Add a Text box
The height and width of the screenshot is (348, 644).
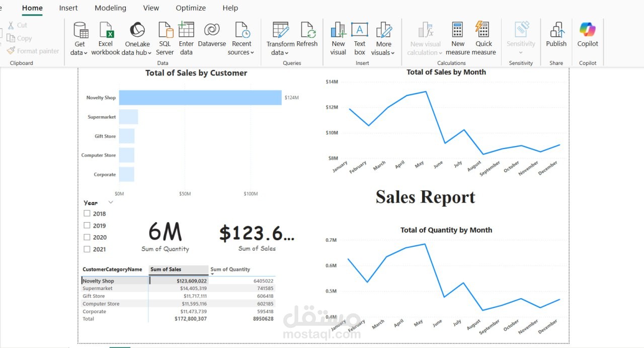pyautogui.click(x=359, y=30)
